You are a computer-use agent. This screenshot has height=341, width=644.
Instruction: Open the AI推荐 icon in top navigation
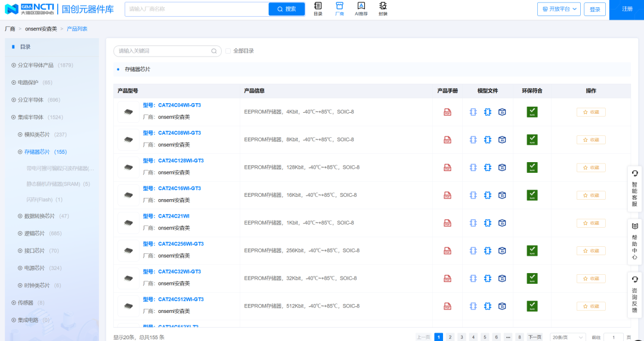point(361,8)
